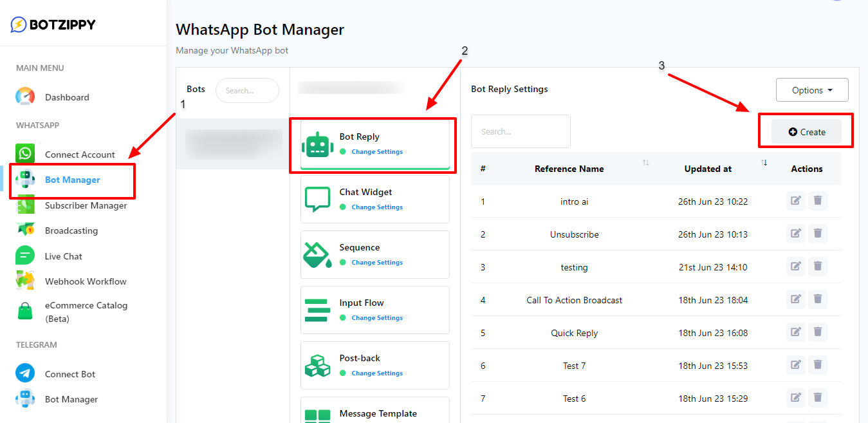Click the 'intro ai' reference name
868x423 pixels.
coord(574,202)
